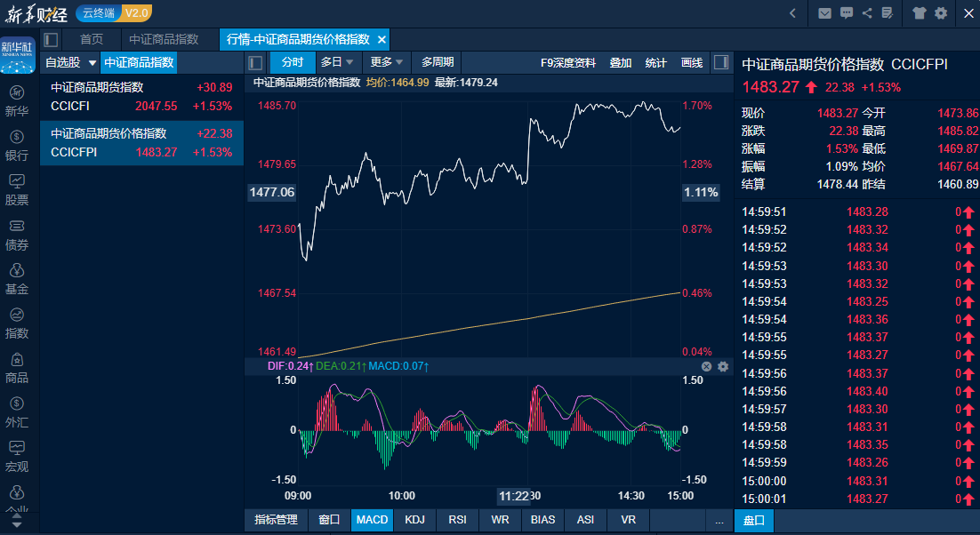Toggle the left panel beside 首页 tab

coord(51,39)
